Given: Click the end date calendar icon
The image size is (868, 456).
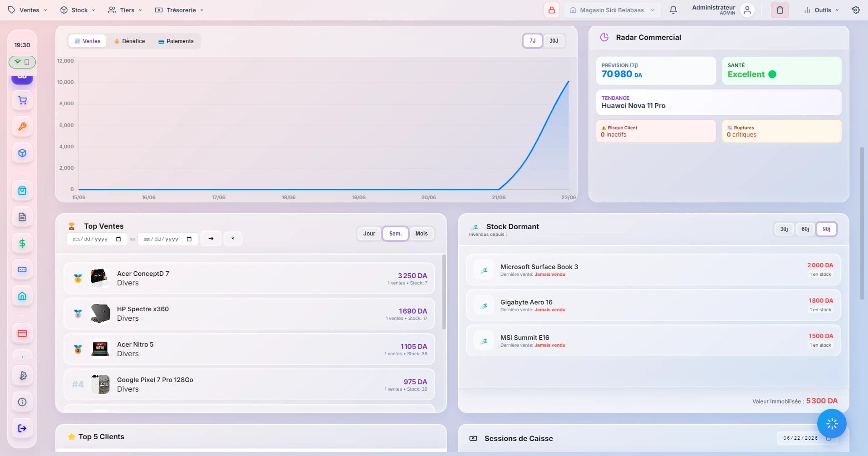Looking at the screenshot, I should point(189,239).
